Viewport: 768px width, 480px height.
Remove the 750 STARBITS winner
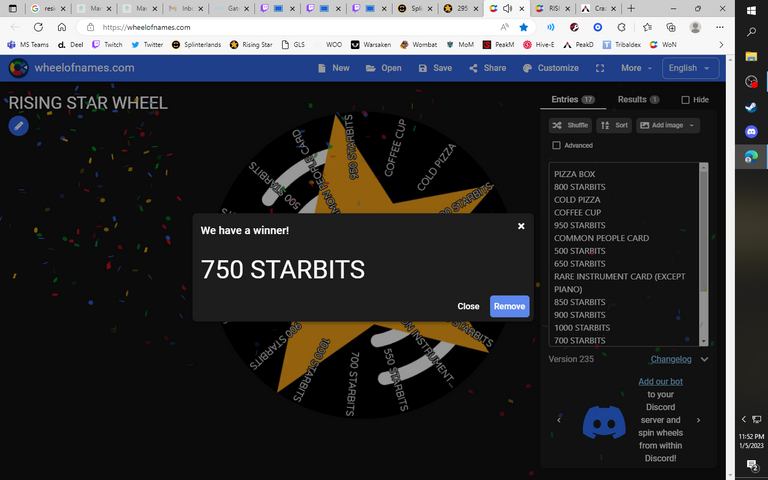[509, 306]
